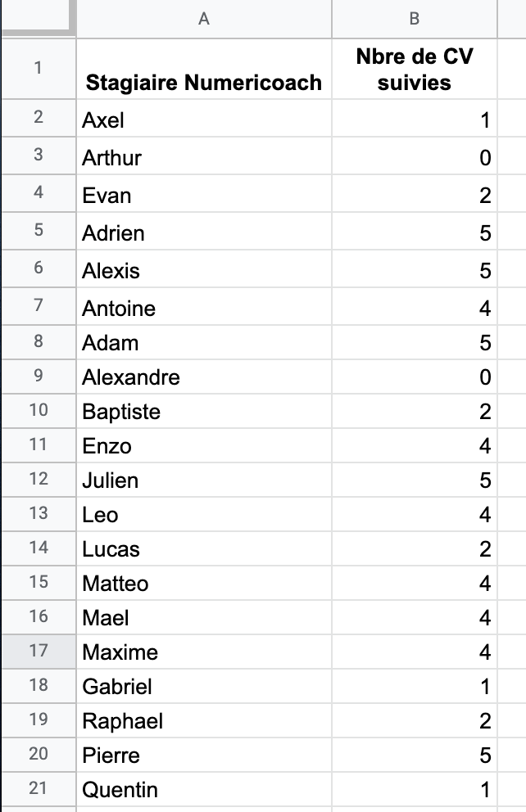Image resolution: width=526 pixels, height=812 pixels.
Task: Select column A header
Action: (x=204, y=19)
